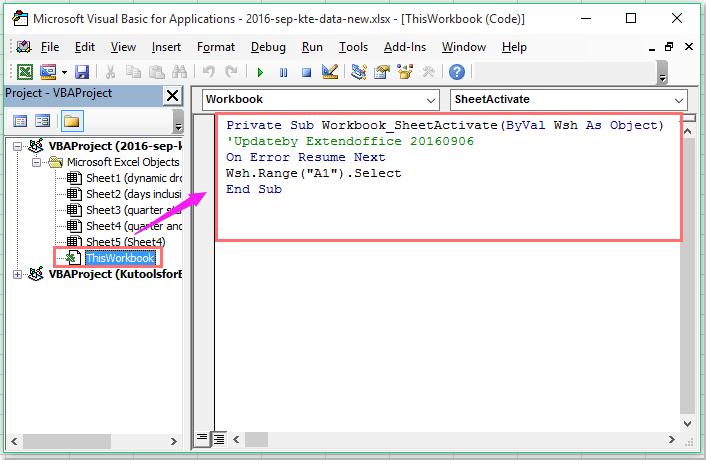Click the View Object icon in Project pane
The height and width of the screenshot is (460, 706).
(43, 121)
